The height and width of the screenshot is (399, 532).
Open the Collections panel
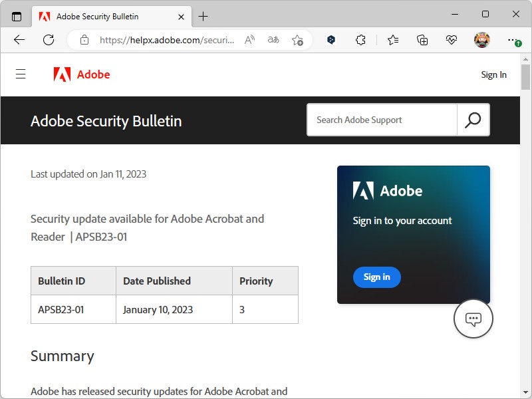pyautogui.click(x=422, y=40)
